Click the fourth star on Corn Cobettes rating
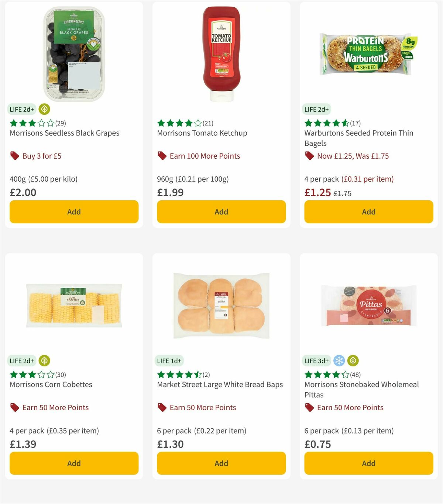This screenshot has width=443, height=504. pyautogui.click(x=42, y=374)
